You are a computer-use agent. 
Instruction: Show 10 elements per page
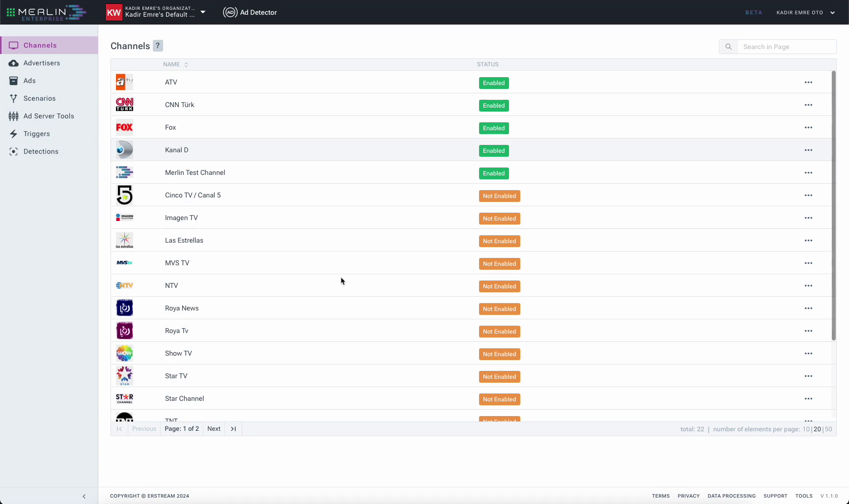[x=806, y=429]
